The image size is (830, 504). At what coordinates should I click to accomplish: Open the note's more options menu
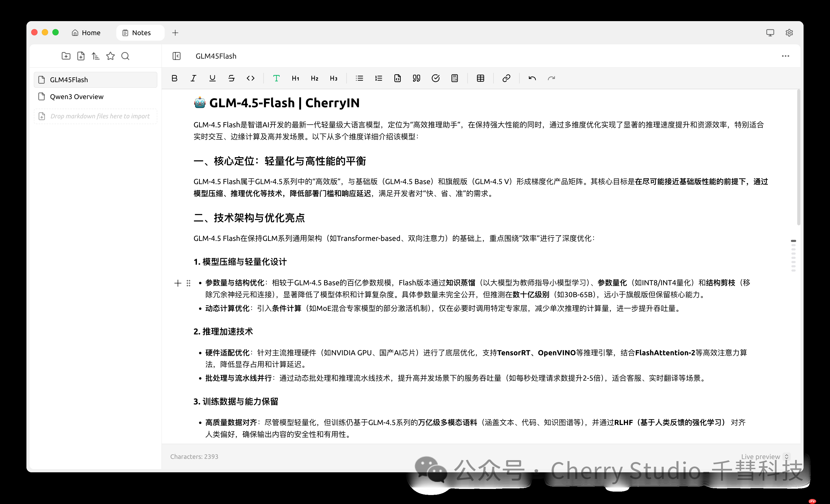pos(786,56)
